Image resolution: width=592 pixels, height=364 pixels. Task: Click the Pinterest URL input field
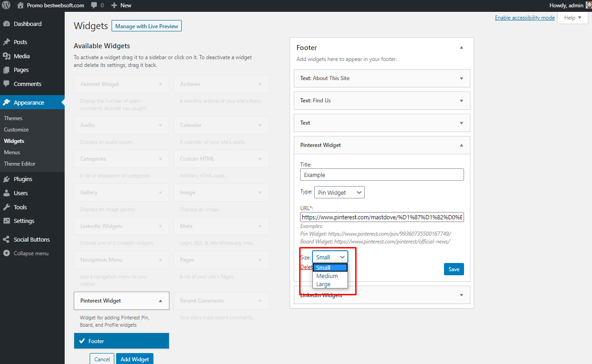pos(382,217)
